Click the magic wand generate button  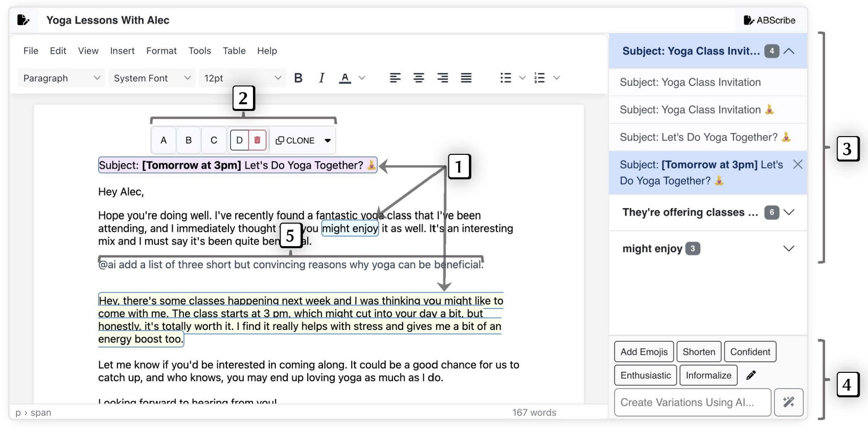coord(789,402)
